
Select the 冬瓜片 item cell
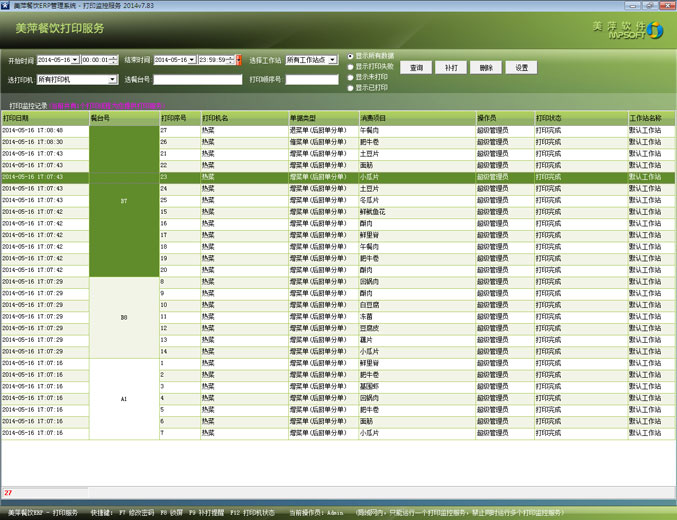click(417, 200)
